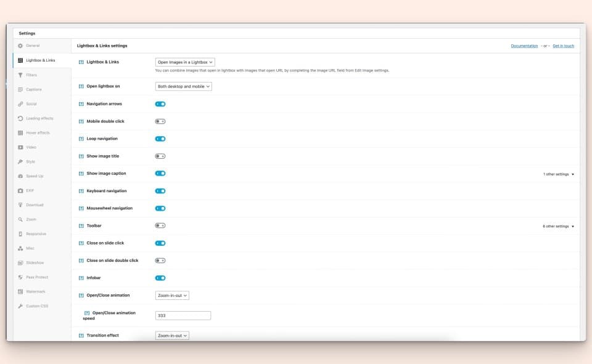Enable the Show image title toggle

click(x=160, y=156)
